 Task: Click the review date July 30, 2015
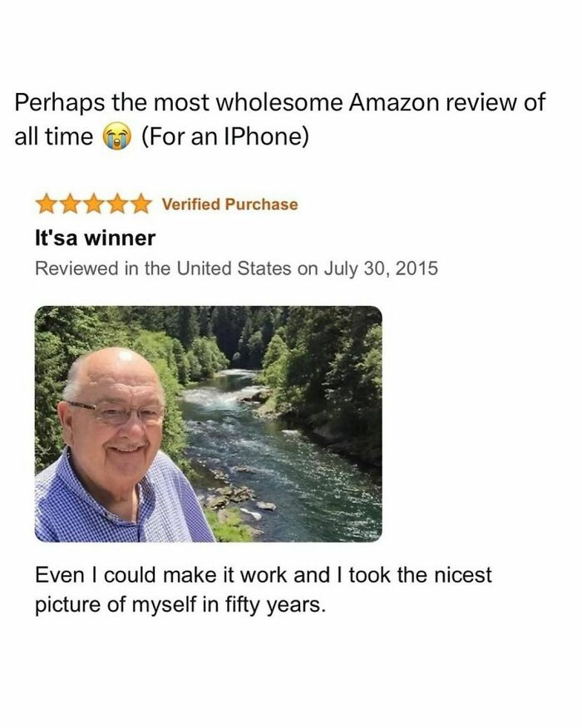point(381,268)
